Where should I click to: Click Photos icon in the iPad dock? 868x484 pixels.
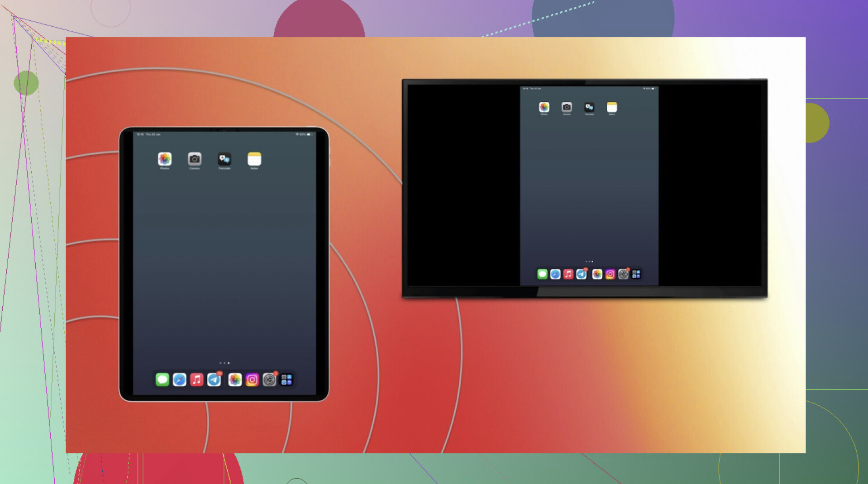click(x=235, y=380)
